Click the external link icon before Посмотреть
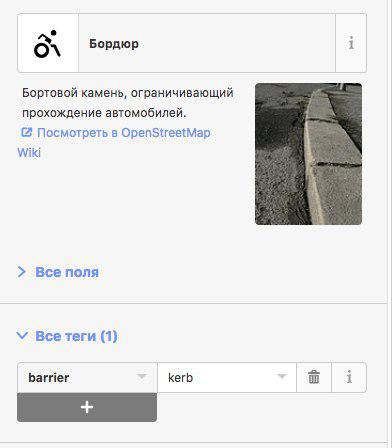The width and height of the screenshot is (392, 448). click(27, 132)
